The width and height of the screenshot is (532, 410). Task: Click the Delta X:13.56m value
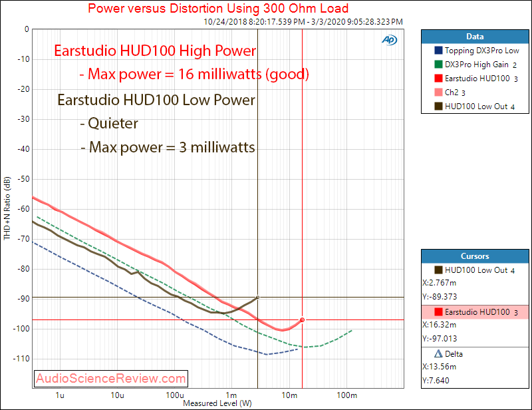coord(440,367)
